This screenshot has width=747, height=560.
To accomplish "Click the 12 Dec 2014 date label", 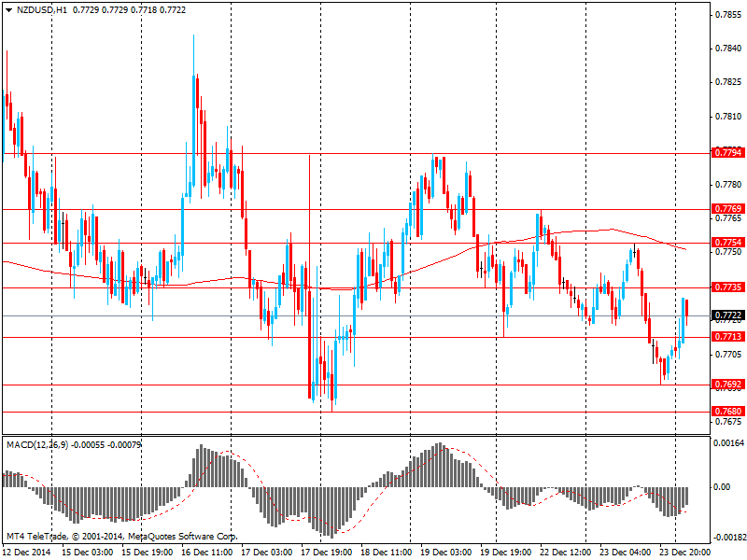I will point(26,553).
